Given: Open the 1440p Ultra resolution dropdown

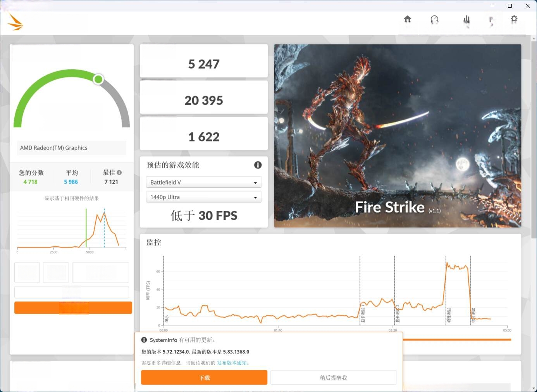Looking at the screenshot, I should (204, 197).
